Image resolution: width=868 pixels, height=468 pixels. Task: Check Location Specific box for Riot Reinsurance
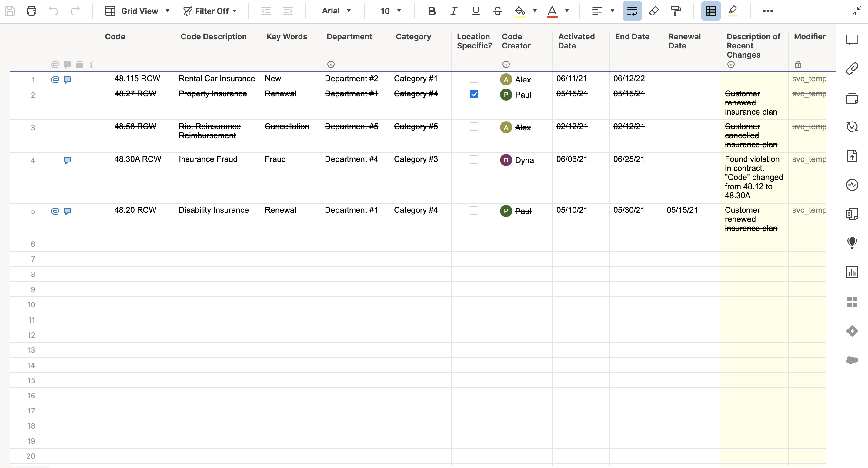[x=474, y=127]
